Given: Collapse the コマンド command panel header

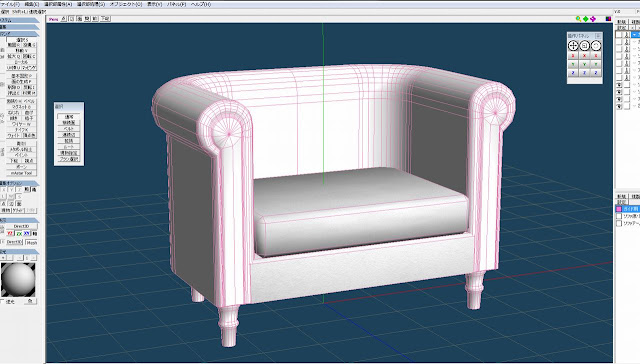Looking at the screenshot, I should (20, 34).
